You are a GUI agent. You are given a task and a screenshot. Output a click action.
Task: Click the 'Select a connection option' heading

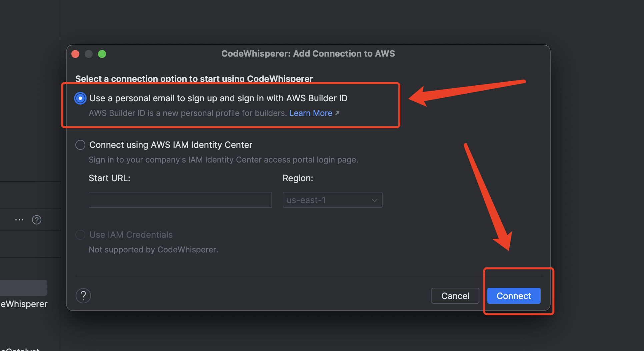click(194, 79)
